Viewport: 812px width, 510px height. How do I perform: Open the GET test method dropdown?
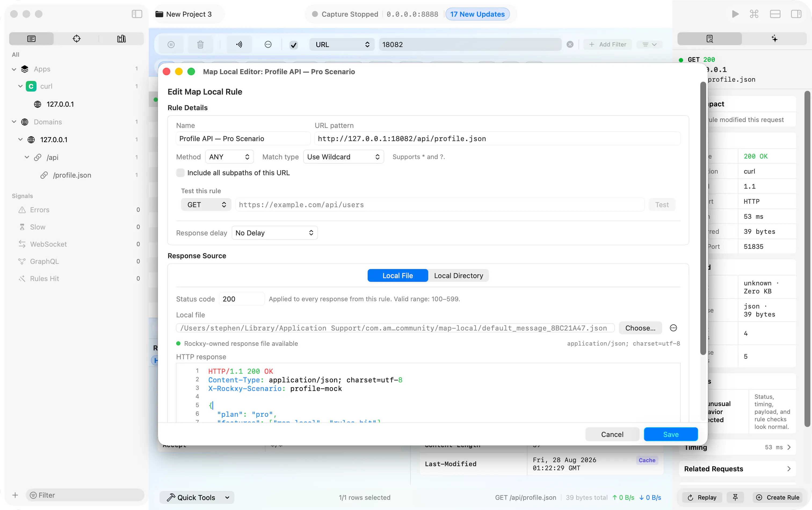(x=206, y=205)
